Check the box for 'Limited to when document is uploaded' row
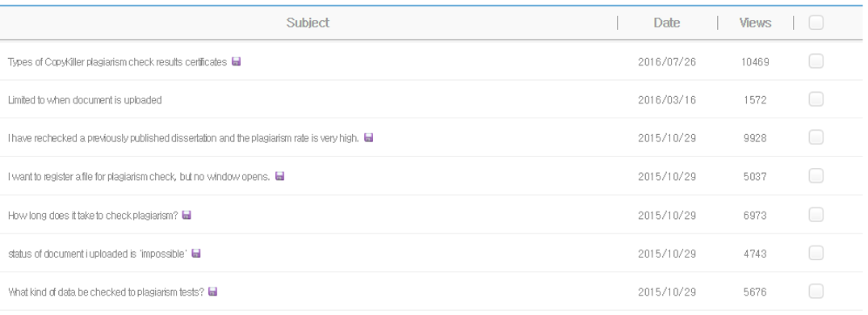Image resolution: width=868 pixels, height=315 pixels. [x=816, y=99]
